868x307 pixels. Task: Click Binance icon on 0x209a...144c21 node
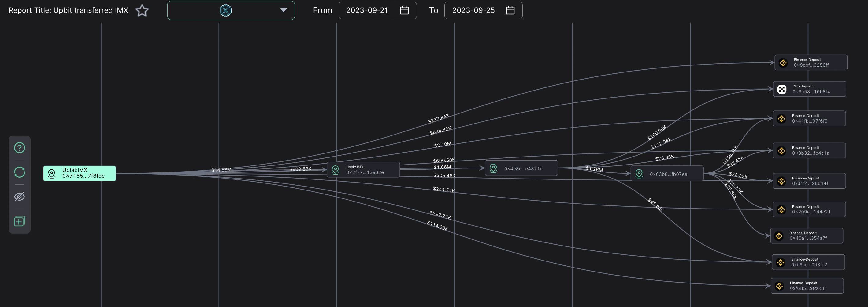pos(781,209)
